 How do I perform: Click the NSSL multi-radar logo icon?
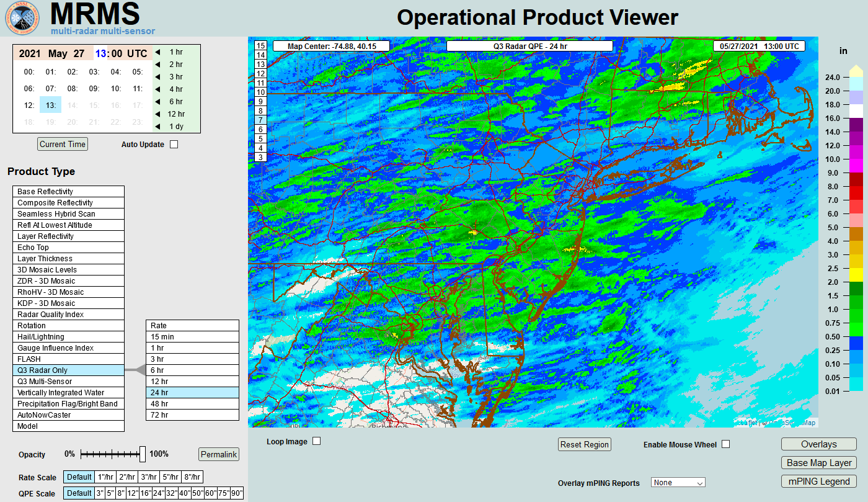[22, 19]
